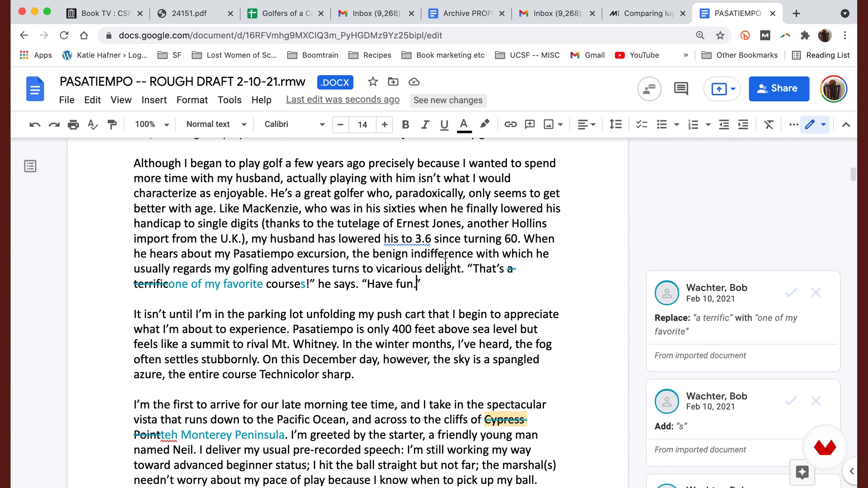Viewport: 868px width, 488px height.
Task: Apply a bulleted list
Action: (x=662, y=125)
